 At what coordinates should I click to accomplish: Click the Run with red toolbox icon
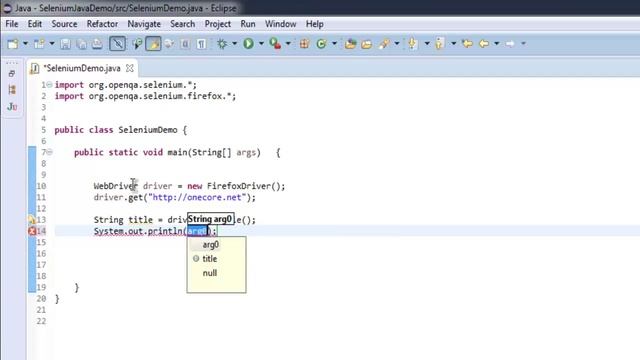[275, 44]
